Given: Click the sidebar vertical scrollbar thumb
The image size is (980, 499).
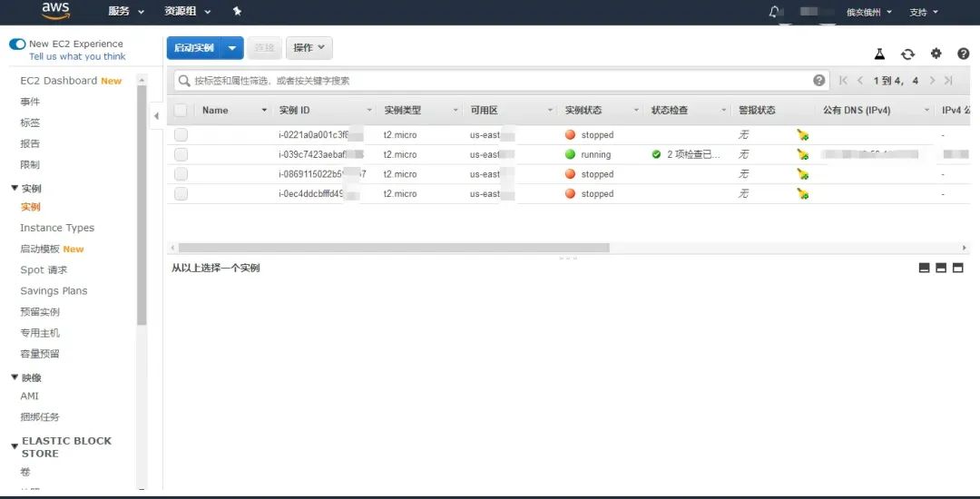Looking at the screenshot, I should tap(142, 205).
